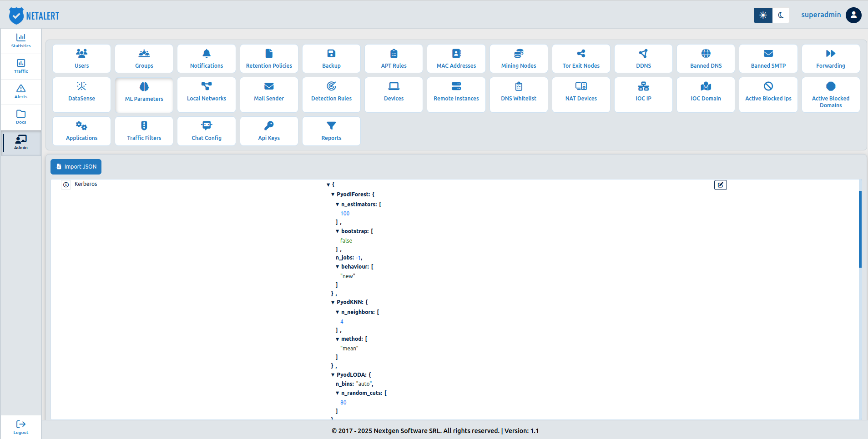Image resolution: width=868 pixels, height=439 pixels.
Task: Log out using sidebar Logout
Action: (x=21, y=427)
